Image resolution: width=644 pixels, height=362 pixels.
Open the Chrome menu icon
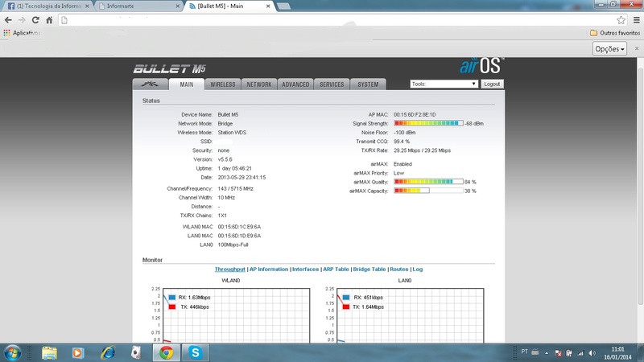pyautogui.click(x=637, y=19)
